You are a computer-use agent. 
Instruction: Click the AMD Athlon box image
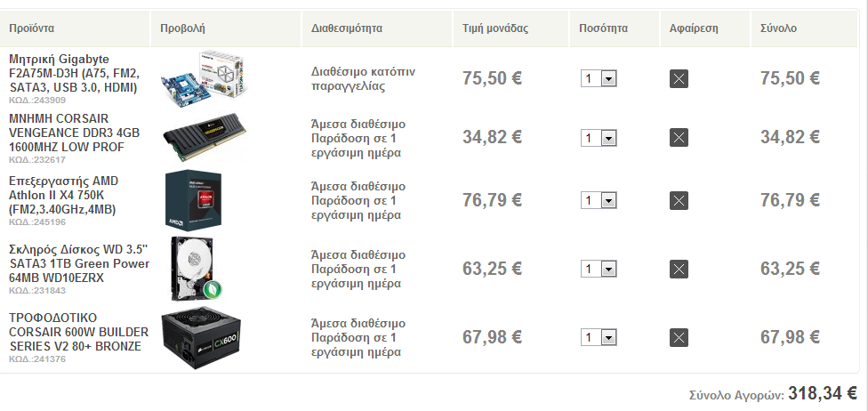tap(194, 200)
